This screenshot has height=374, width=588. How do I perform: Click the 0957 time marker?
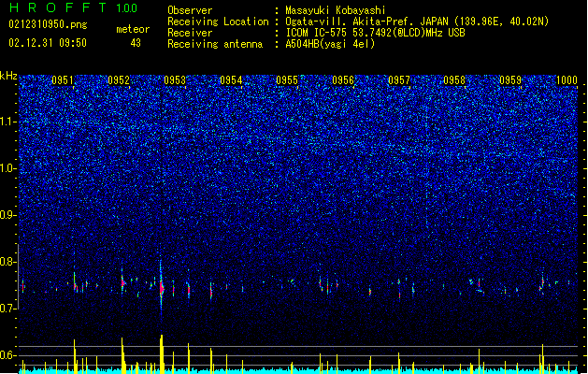click(x=399, y=80)
